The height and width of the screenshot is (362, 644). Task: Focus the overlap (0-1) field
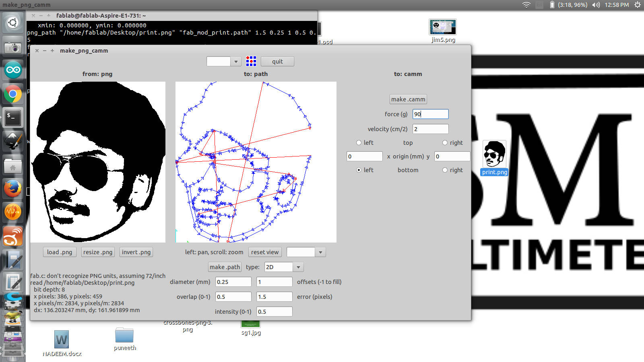[x=233, y=297]
